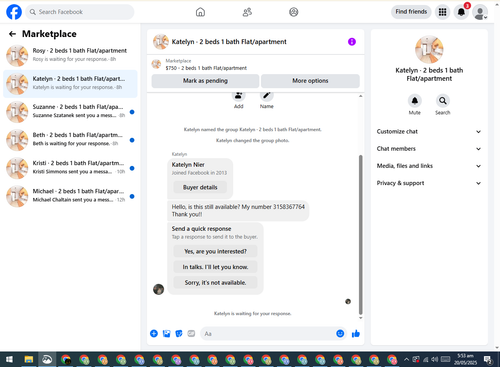Send quick reply 'Yes, are you interested?'
This screenshot has width=500, height=367.
pos(215,251)
